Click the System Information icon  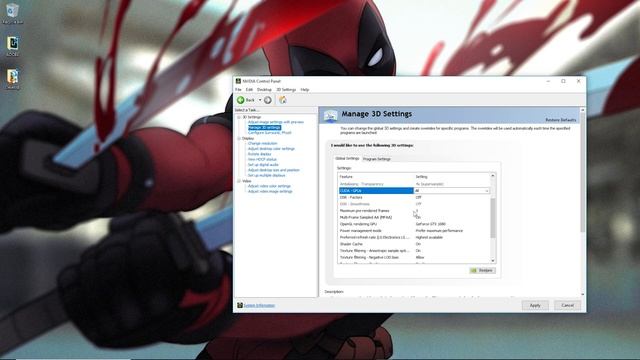[x=240, y=305]
